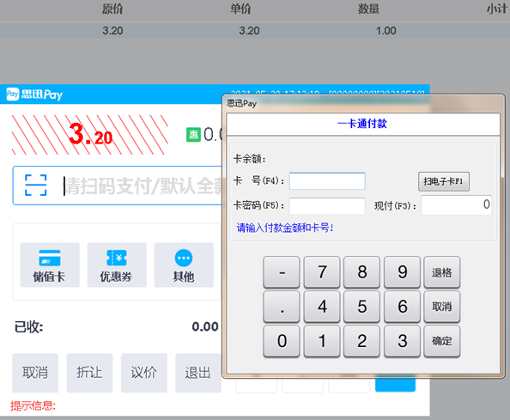Click the 议价 price negotiation button

coord(144,373)
